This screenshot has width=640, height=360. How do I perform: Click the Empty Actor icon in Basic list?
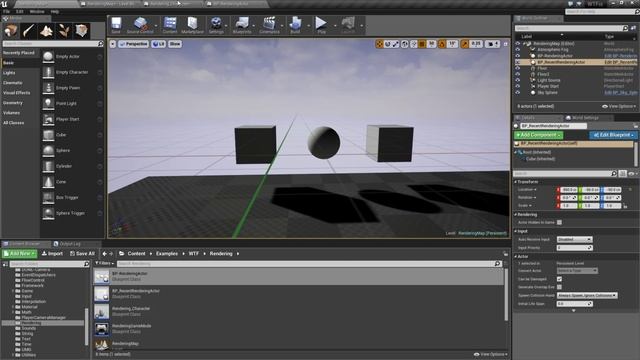pyautogui.click(x=48, y=57)
